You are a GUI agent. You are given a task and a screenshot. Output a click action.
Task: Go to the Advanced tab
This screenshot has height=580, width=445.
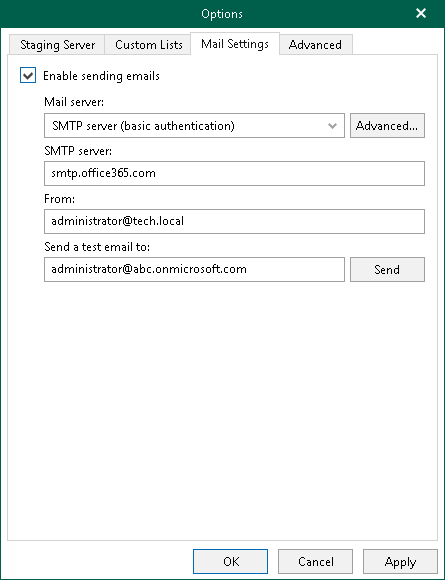click(315, 45)
